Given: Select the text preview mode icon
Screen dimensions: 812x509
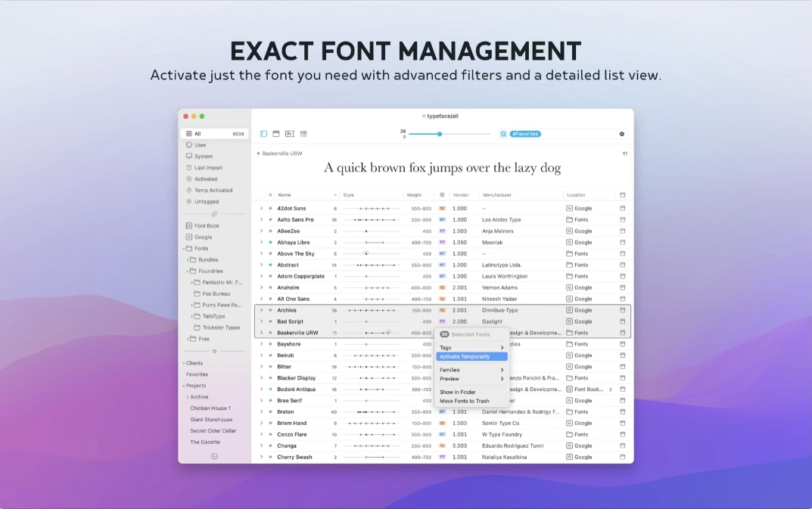Looking at the screenshot, I should click(x=289, y=134).
